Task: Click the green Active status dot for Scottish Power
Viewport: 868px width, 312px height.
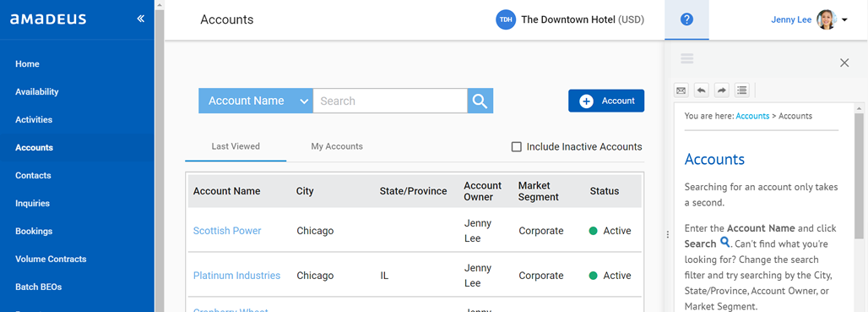Action: pos(594,231)
